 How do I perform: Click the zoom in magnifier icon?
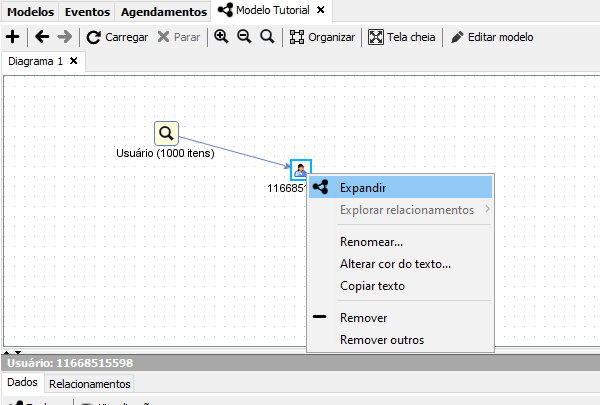point(221,37)
